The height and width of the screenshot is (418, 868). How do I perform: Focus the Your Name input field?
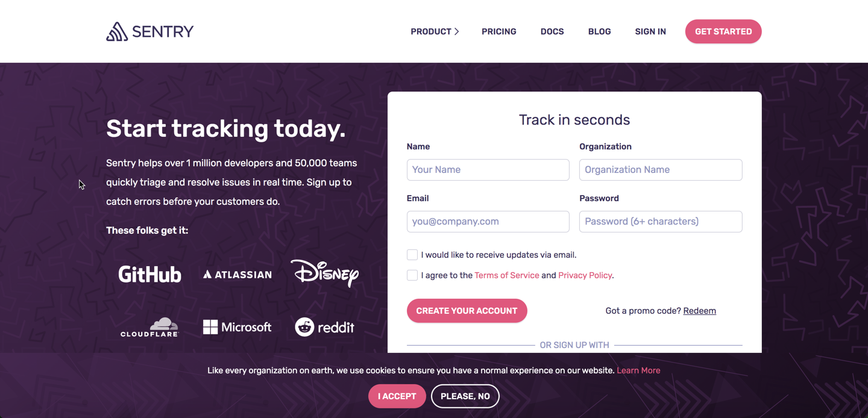(488, 170)
